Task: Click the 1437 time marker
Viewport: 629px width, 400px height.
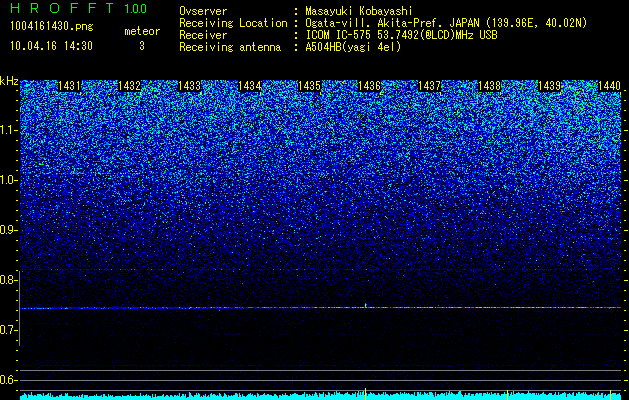Action: click(429, 86)
